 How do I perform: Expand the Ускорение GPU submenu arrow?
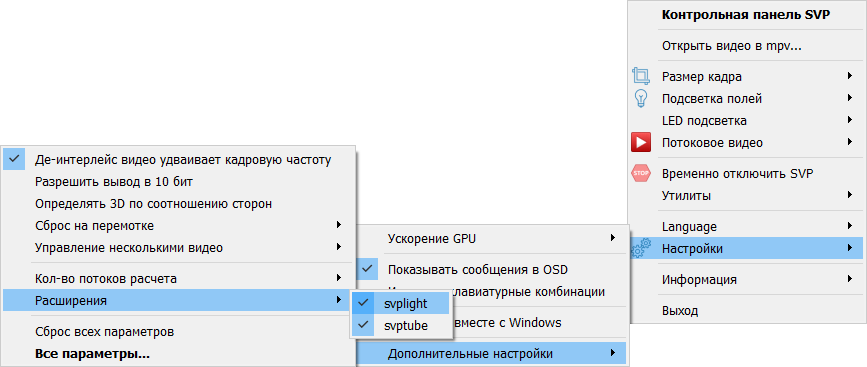click(x=613, y=238)
